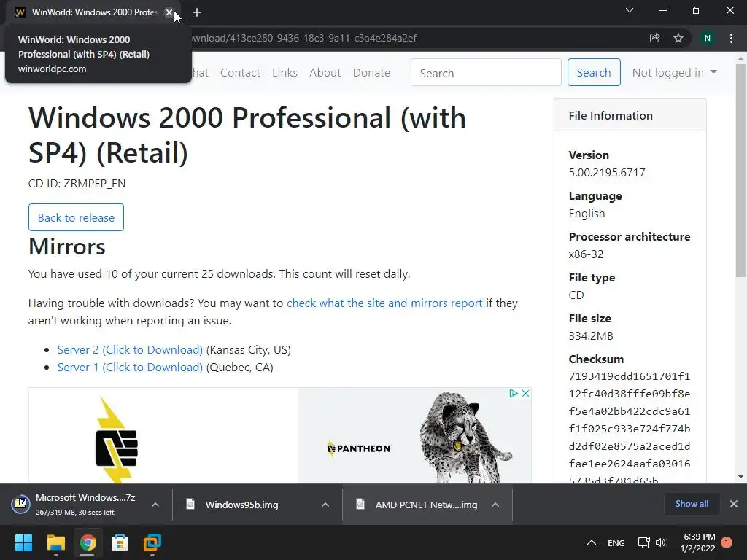Click the x86-32 architecture value
Screen dimensions: 747x560
[586, 254]
